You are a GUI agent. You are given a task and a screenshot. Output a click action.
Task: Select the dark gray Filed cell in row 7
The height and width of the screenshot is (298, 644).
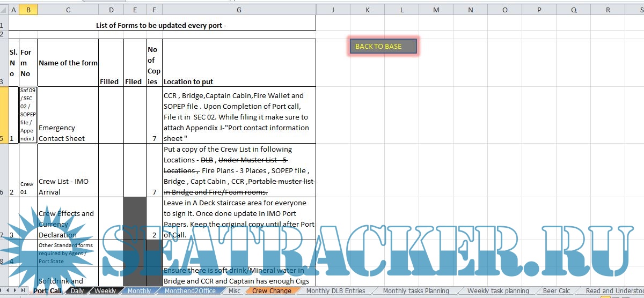(x=135, y=218)
